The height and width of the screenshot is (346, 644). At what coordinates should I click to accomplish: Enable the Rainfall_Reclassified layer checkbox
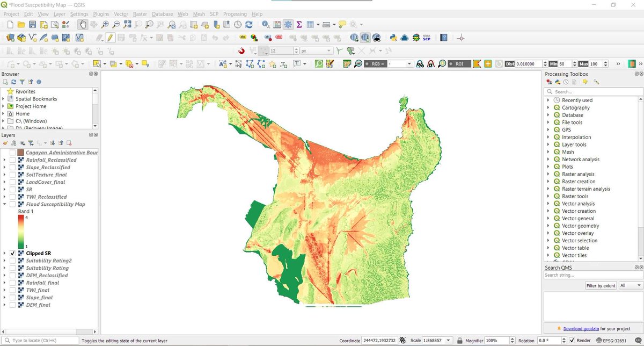13,160
